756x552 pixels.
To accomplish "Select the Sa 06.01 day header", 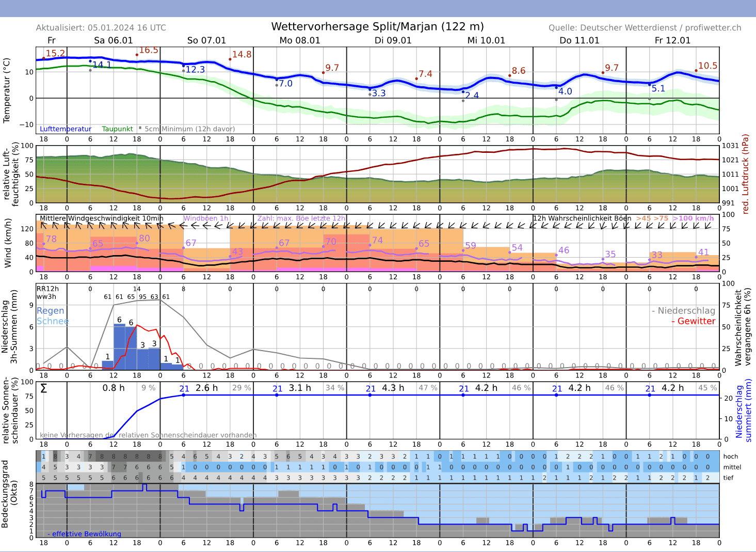I will click(114, 40).
